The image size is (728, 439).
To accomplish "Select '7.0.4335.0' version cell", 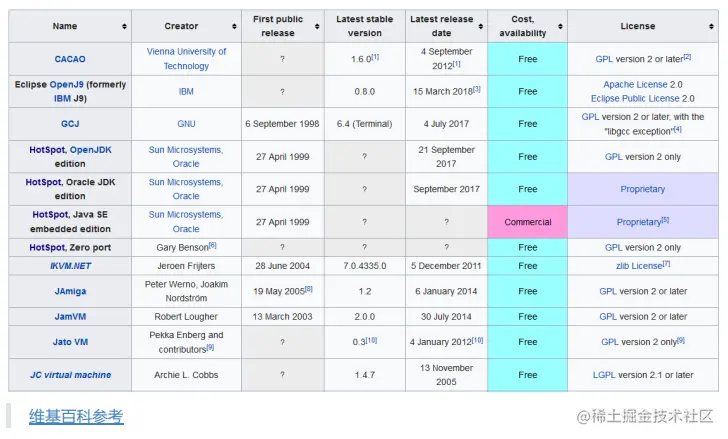I will click(x=364, y=266).
